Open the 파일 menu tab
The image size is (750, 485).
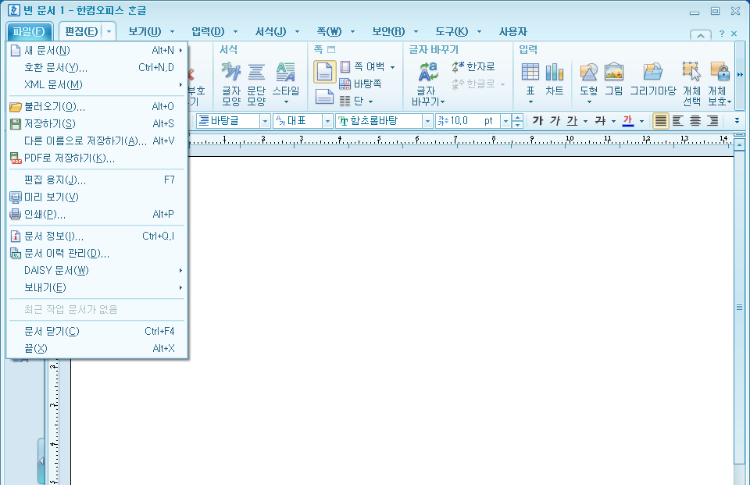[29, 32]
